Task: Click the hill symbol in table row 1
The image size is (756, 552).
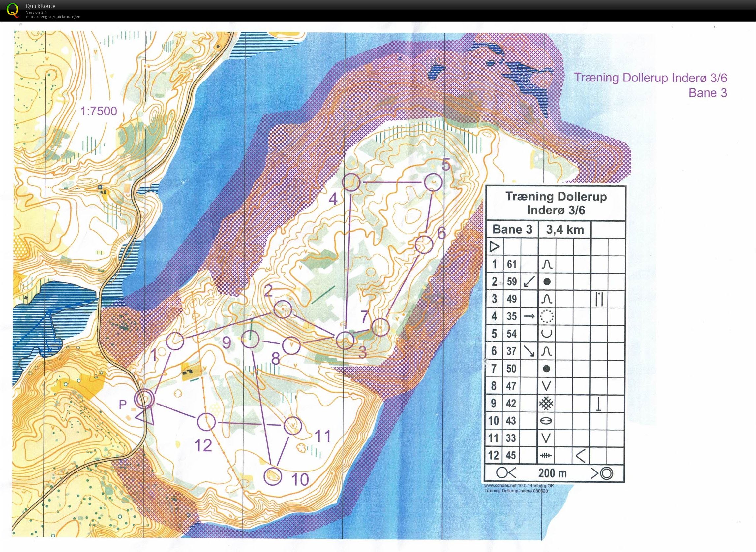Action: (547, 265)
